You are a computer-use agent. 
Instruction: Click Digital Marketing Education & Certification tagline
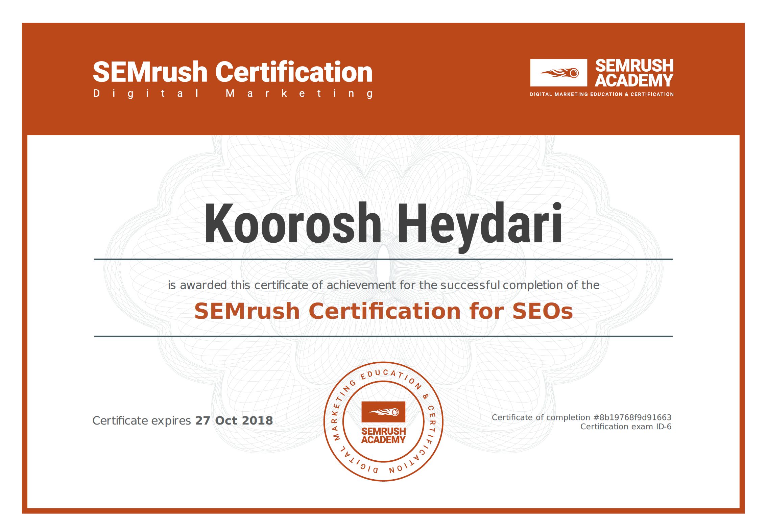coord(601,94)
